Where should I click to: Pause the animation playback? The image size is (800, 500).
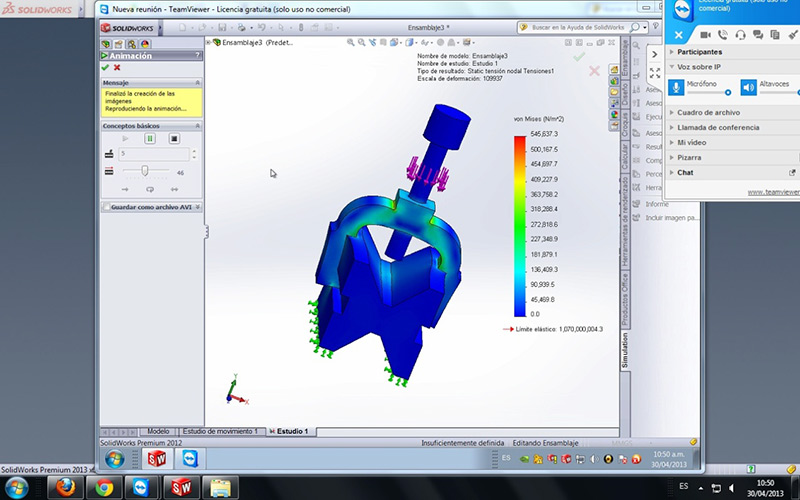[x=150, y=138]
